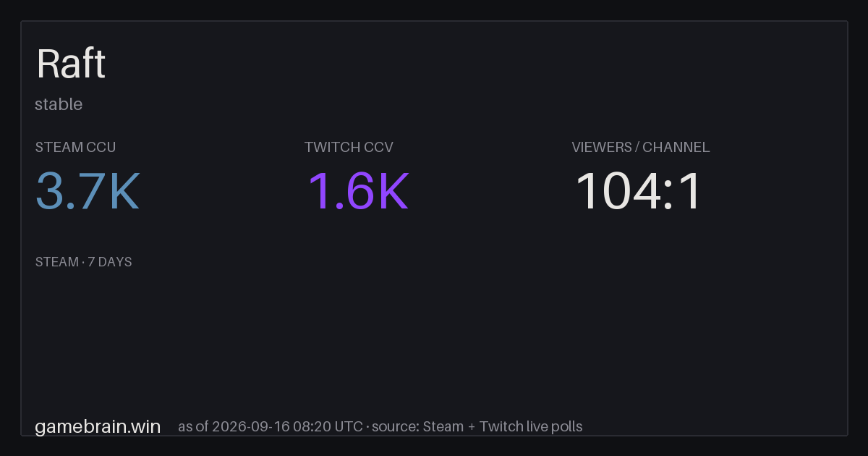868x456 pixels.
Task: Click the word STEAM in the 7 DAYS label
Action: point(56,262)
